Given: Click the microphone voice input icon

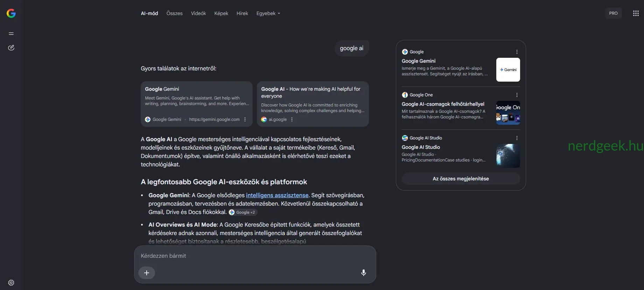Looking at the screenshot, I should point(364,273).
